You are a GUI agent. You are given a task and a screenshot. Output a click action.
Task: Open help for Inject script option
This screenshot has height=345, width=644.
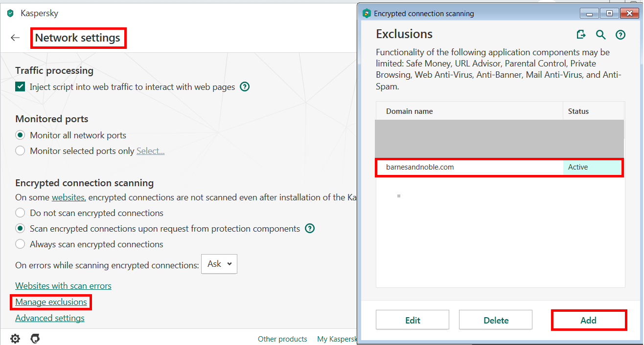click(245, 87)
